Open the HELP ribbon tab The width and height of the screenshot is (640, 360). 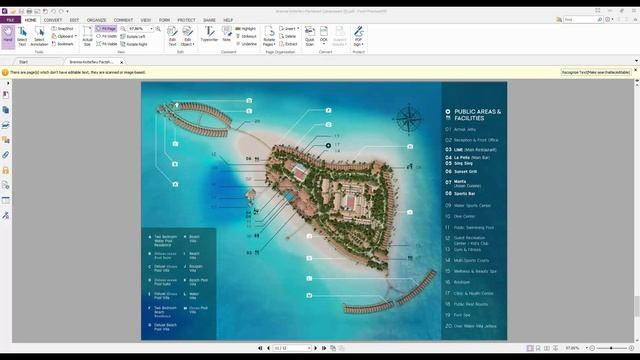(228, 20)
